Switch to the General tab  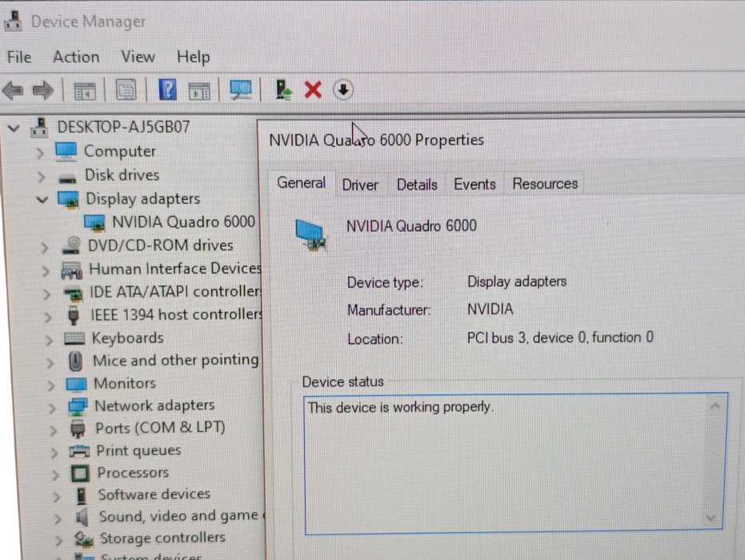pos(301,183)
